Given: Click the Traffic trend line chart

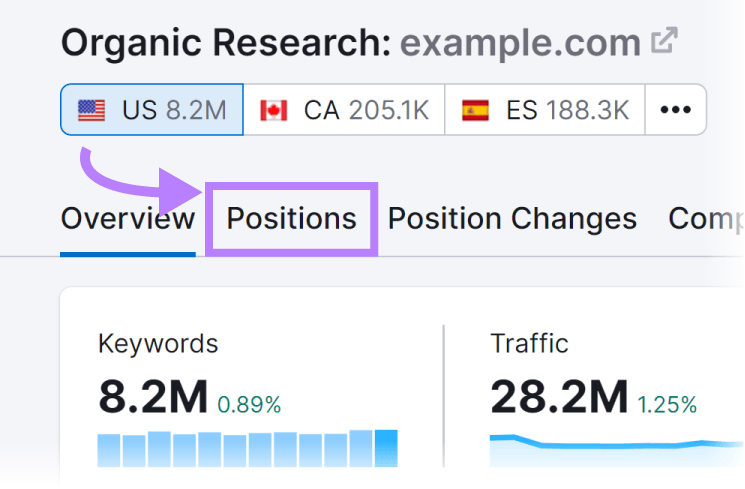Looking at the screenshot, I should 616,450.
